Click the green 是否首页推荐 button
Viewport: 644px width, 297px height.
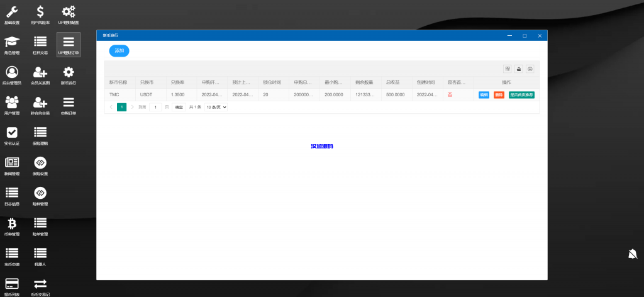[521, 95]
